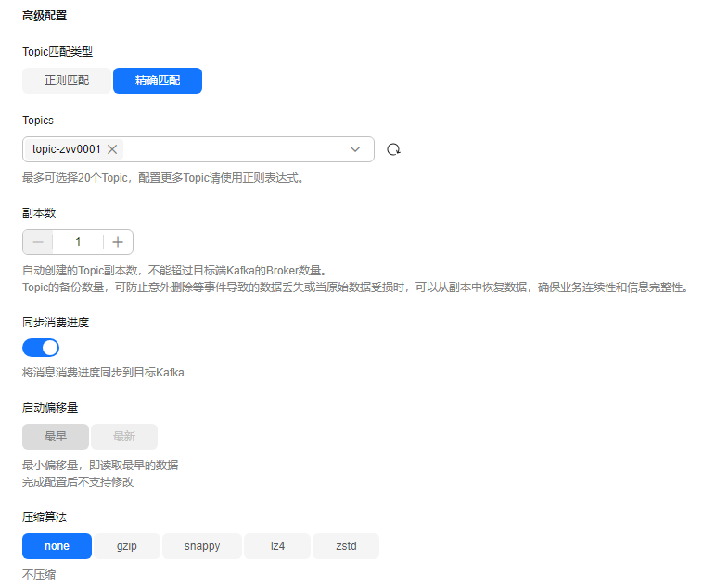The image size is (728, 587).
Task: Click the Topic匹配类型 label
Action: pos(57,52)
